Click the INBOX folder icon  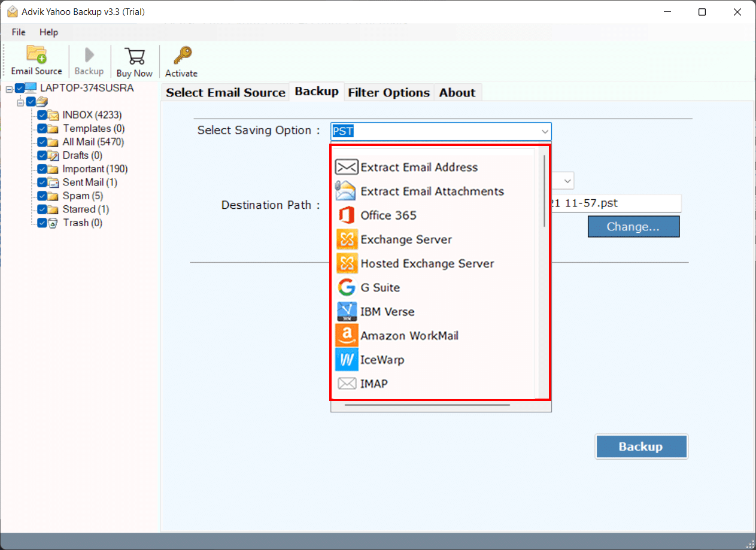point(53,115)
